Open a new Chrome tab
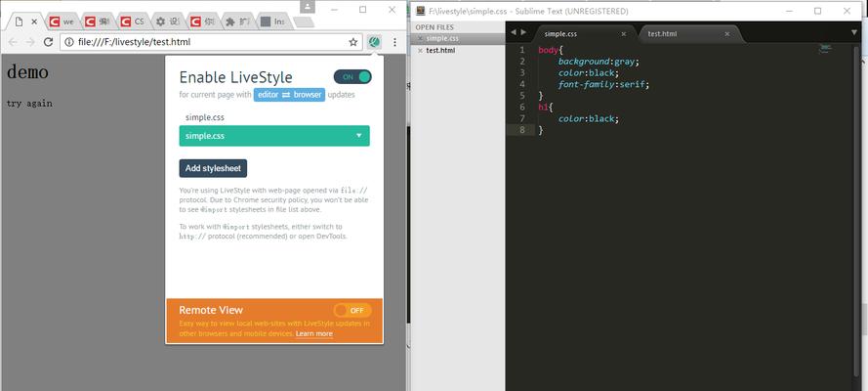Viewport: 868px width, 391px height. tap(304, 22)
